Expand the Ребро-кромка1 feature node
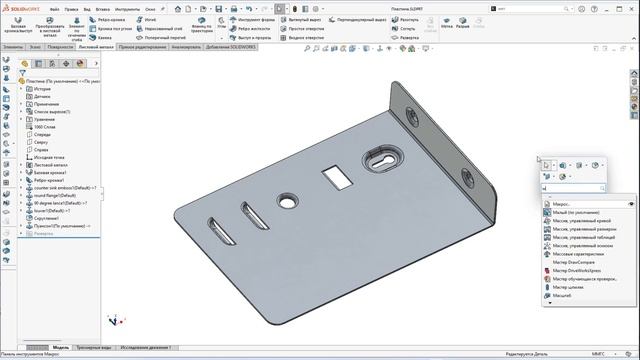The width and height of the screenshot is (640, 360). click(22, 180)
